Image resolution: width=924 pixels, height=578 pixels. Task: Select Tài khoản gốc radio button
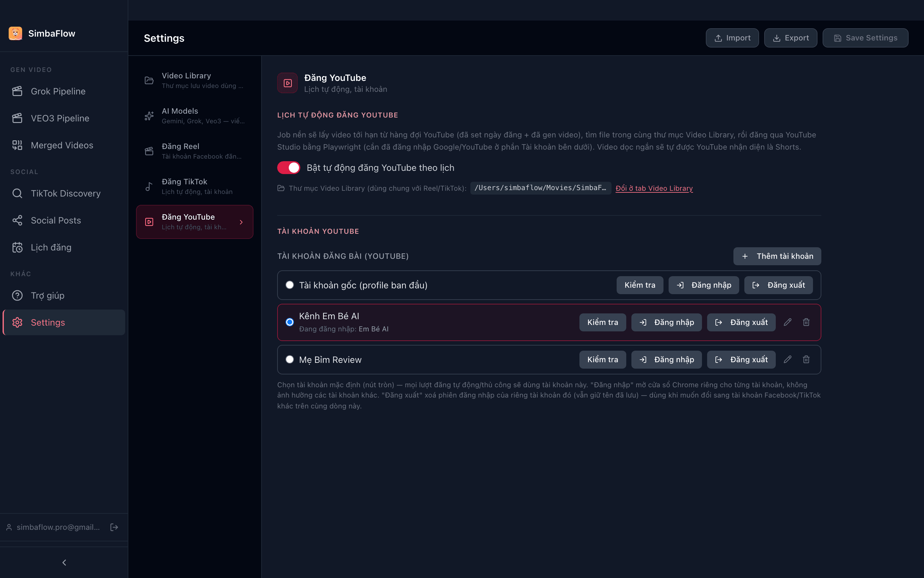(x=290, y=285)
